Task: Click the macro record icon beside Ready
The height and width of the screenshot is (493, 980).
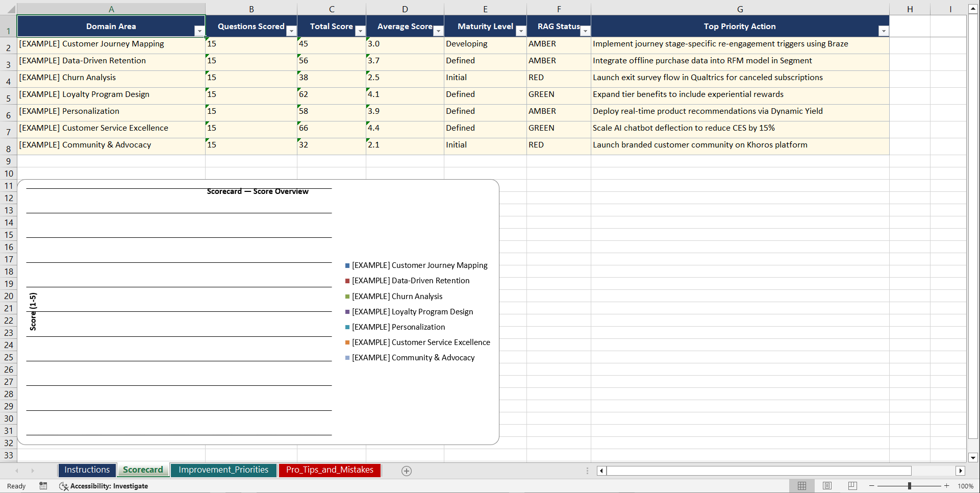Action: pyautogui.click(x=43, y=486)
